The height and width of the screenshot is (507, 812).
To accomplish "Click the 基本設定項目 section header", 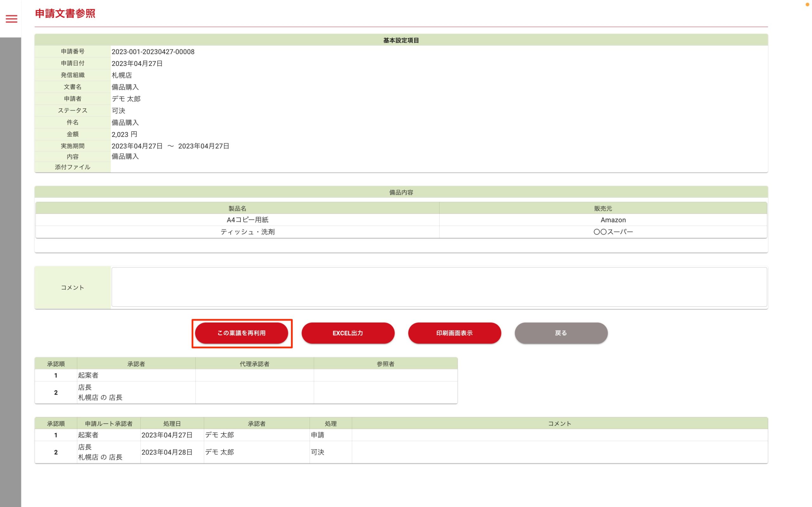I will pyautogui.click(x=401, y=40).
